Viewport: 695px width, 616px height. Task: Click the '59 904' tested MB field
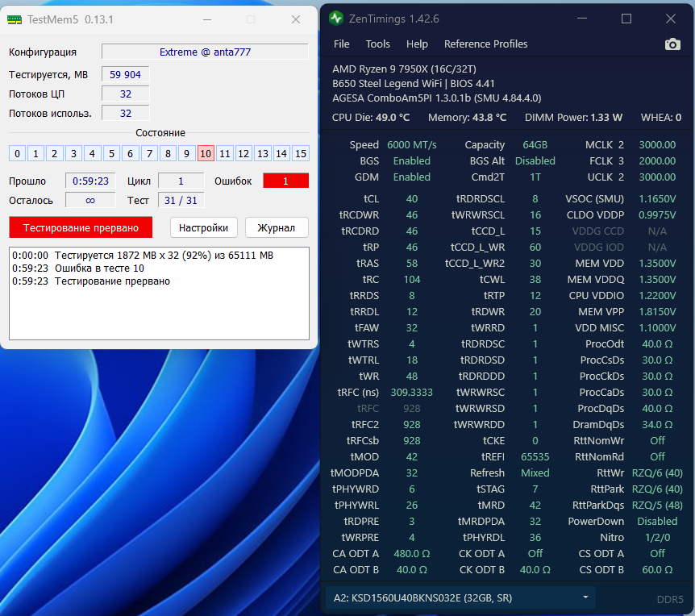[x=126, y=74]
